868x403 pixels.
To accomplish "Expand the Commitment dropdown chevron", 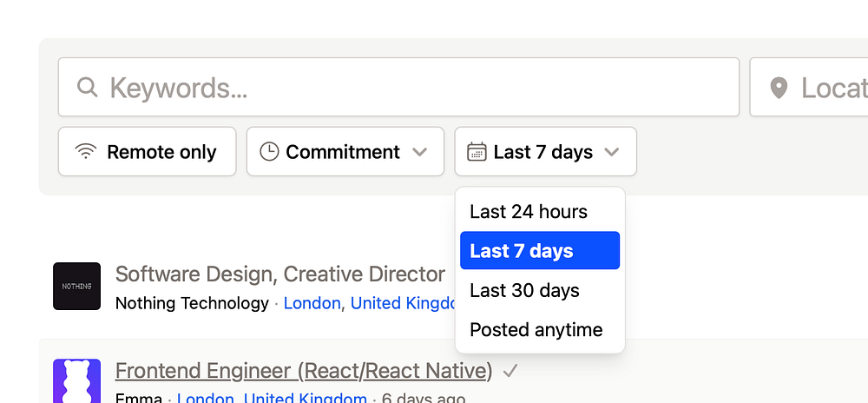I will click(x=419, y=152).
